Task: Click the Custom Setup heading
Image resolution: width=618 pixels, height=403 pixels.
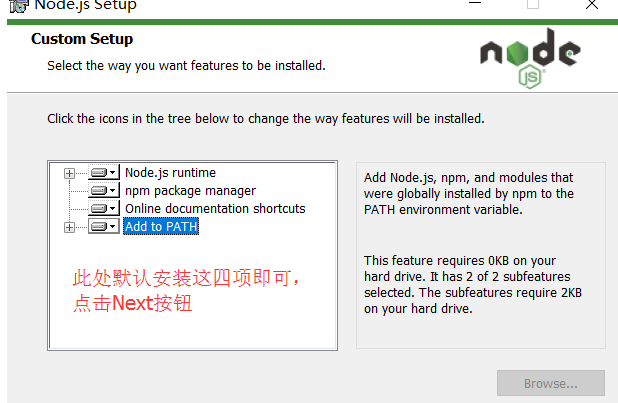Action: click(x=82, y=40)
